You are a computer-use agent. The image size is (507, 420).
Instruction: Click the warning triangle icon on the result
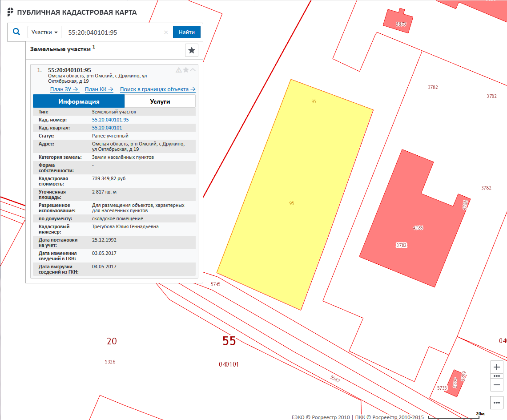coord(179,70)
